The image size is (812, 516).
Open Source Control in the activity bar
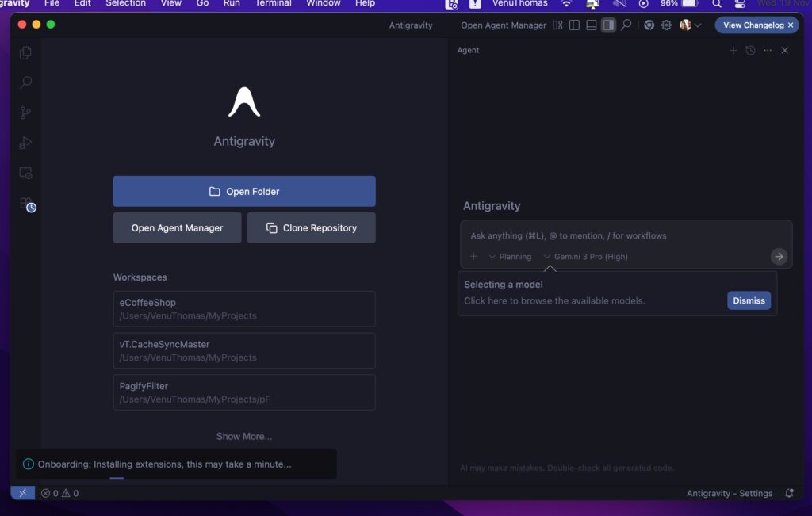point(25,113)
